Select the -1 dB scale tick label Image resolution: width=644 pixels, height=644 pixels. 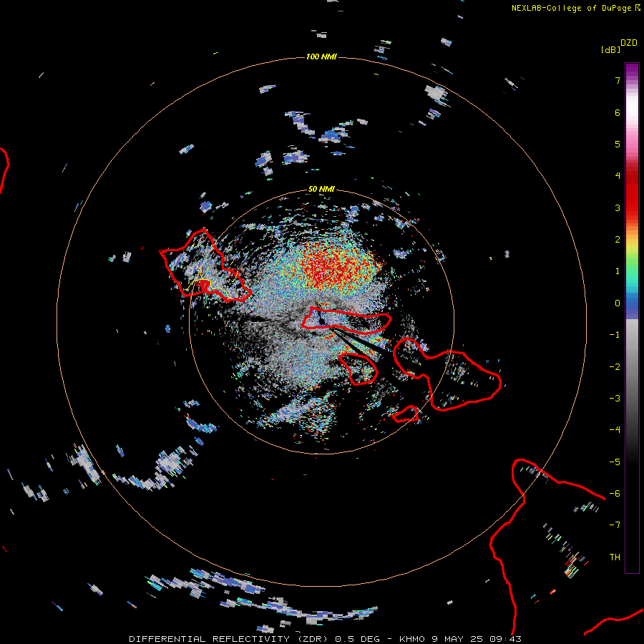[x=615, y=335]
